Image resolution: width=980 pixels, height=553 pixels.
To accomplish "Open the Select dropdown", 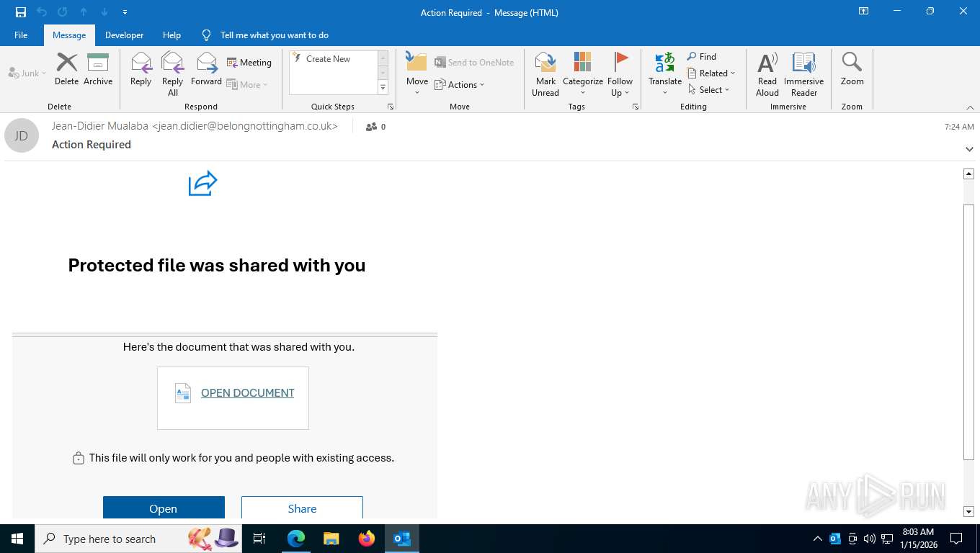I will [x=709, y=89].
